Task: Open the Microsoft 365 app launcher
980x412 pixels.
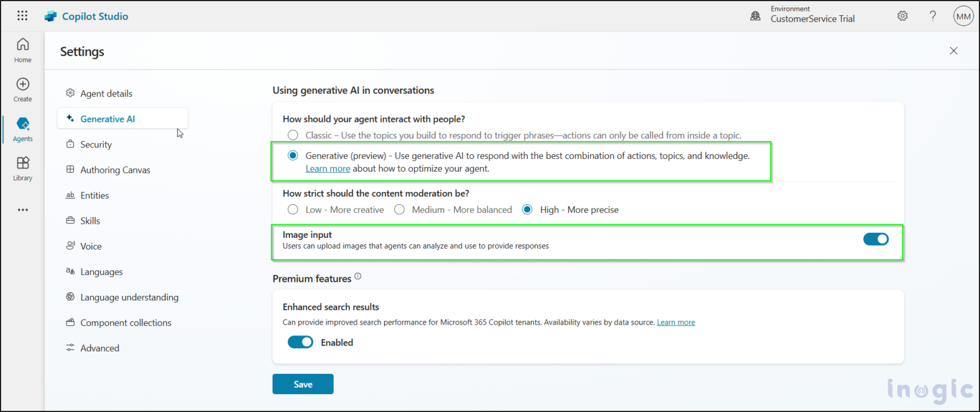Action: (22, 15)
